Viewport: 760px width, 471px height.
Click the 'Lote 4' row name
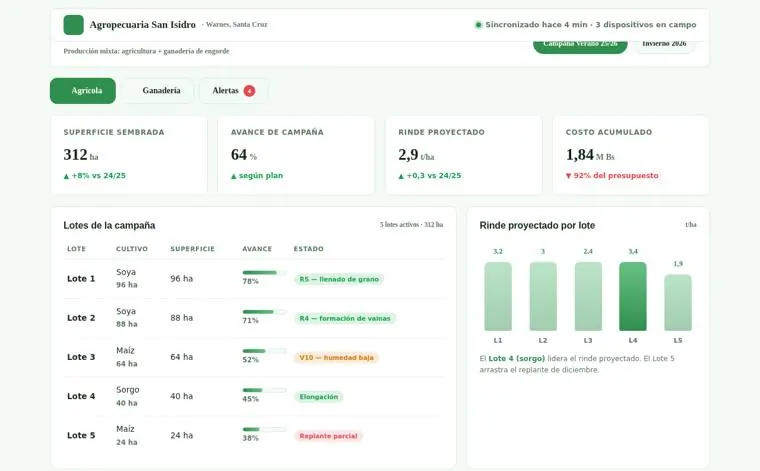click(x=81, y=396)
